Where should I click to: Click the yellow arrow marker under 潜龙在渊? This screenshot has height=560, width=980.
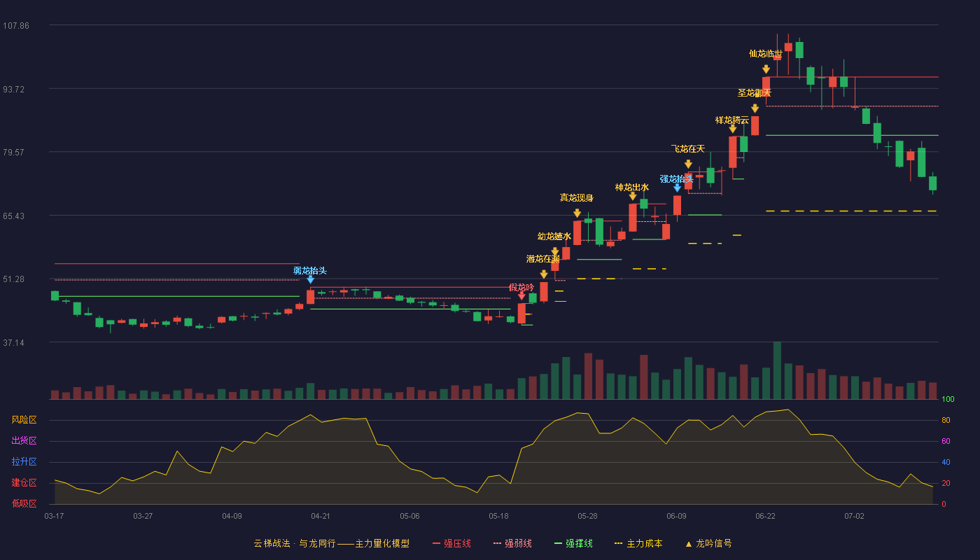[544, 274]
